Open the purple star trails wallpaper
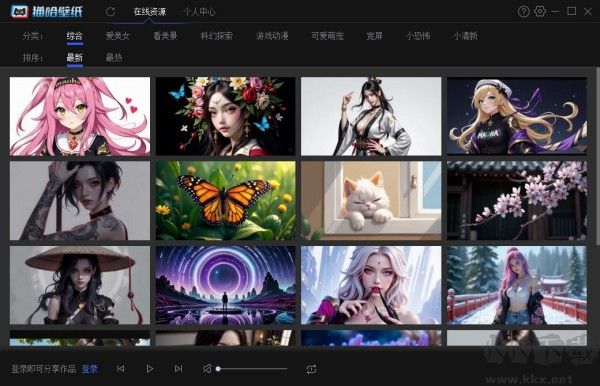 point(226,285)
